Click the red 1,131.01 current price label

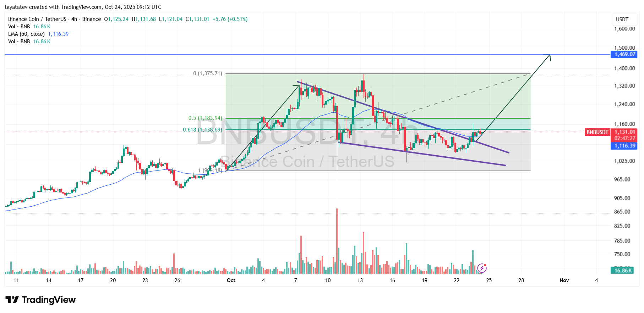(x=624, y=132)
